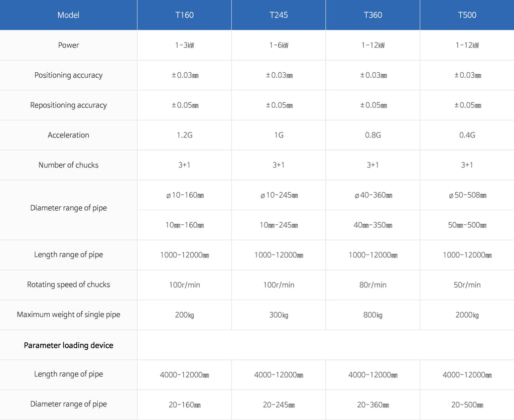Click the 0.4G acceleration value for T500
Viewport: 514px width, 420px height.
click(467, 135)
